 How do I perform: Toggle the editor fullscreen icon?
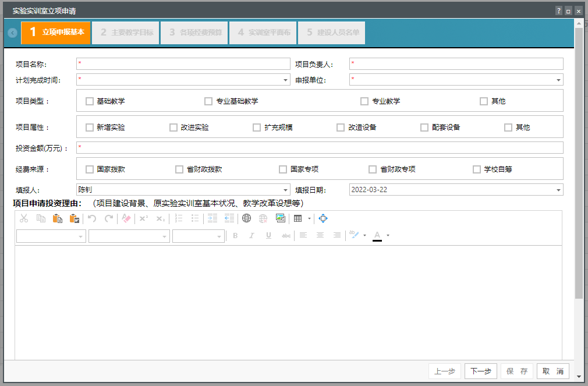324,218
